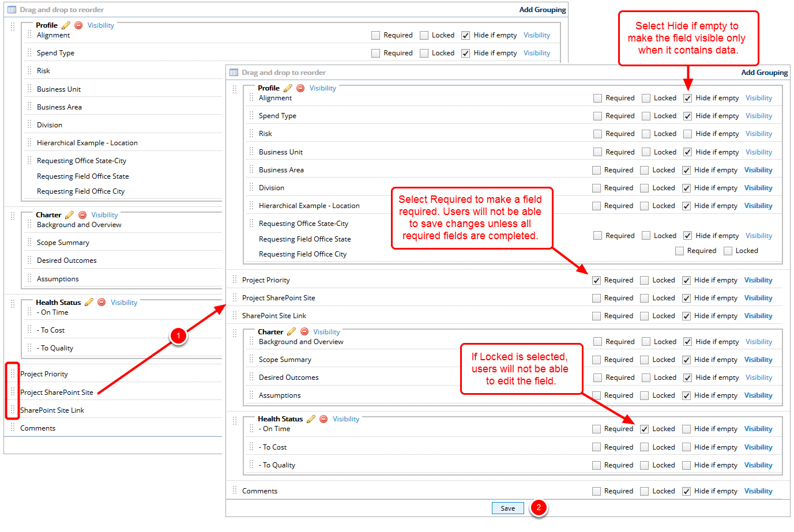Open the Health Status group Visibility link in right panel
The image size is (794, 532).
click(x=346, y=419)
